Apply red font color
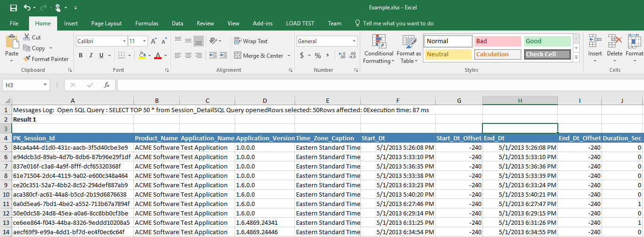The height and width of the screenshot is (237, 644). pos(158,55)
